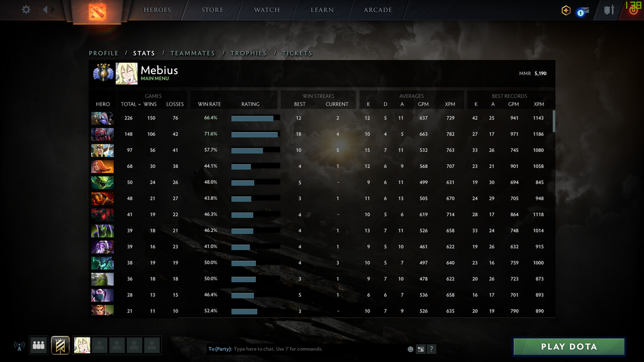Open the Dota 2 logo home button
This screenshot has height=362, width=644.
[97, 12]
